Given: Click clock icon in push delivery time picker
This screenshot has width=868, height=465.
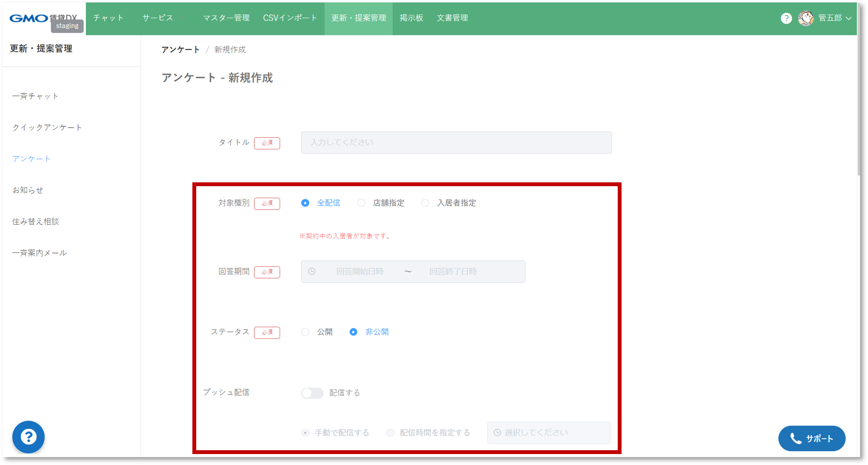Looking at the screenshot, I should (x=497, y=433).
